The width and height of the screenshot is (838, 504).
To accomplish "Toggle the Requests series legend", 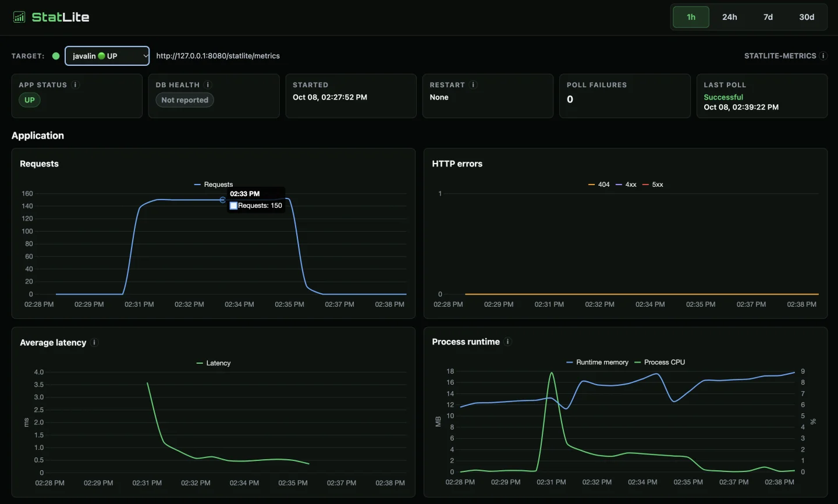I will (213, 184).
